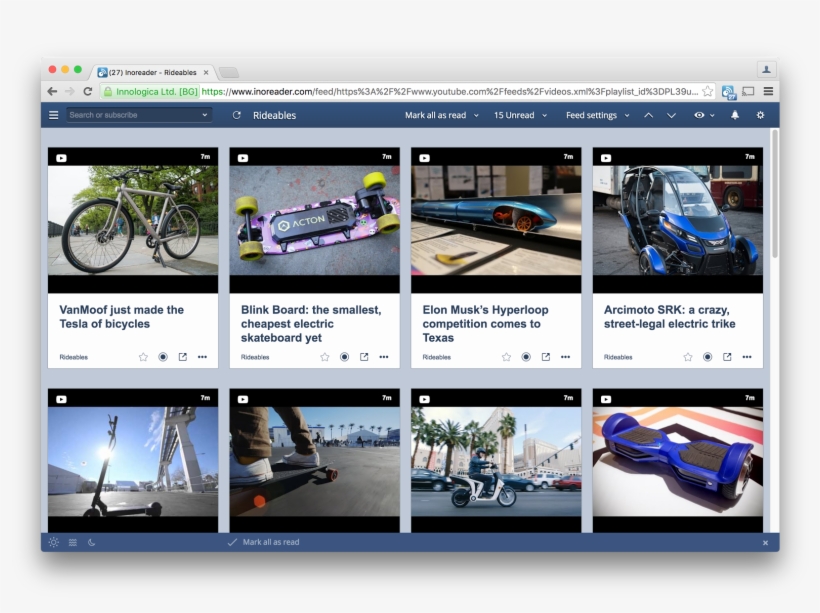Open the white motor scooter rider thumbnail
The width and height of the screenshot is (820, 613).
(496, 461)
